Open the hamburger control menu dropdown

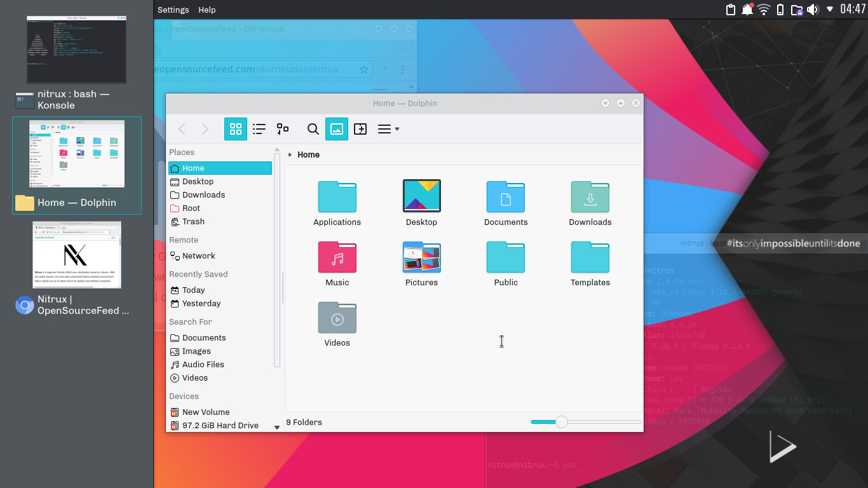point(387,128)
